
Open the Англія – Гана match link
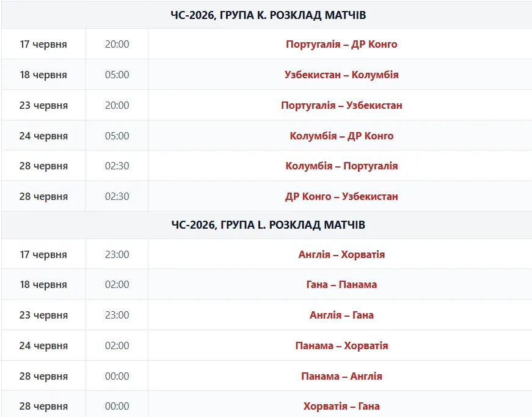(x=341, y=315)
